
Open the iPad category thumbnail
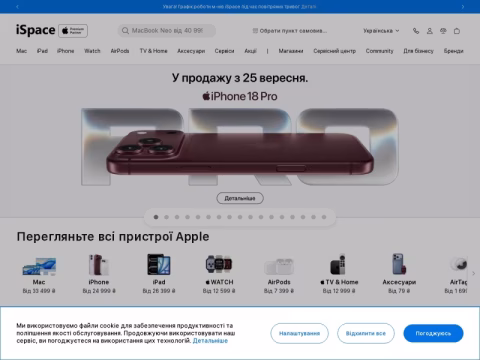159,265
